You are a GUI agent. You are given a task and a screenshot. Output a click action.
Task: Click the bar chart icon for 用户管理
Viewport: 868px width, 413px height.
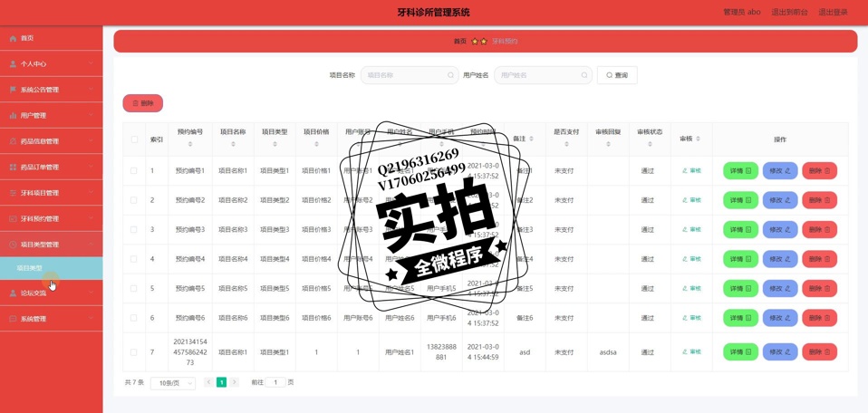click(13, 116)
